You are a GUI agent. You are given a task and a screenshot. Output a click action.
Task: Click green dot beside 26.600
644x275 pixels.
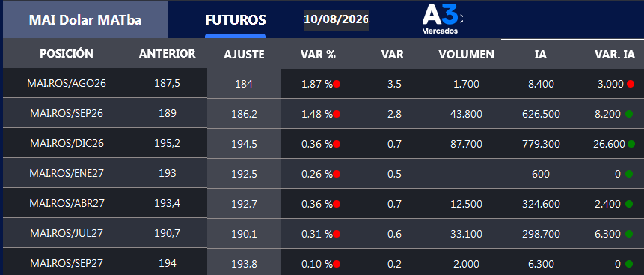pos(631,144)
